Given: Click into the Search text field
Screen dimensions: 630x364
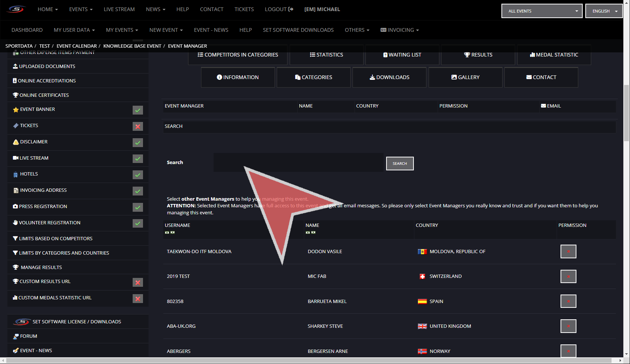Looking at the screenshot, I should (x=298, y=163).
